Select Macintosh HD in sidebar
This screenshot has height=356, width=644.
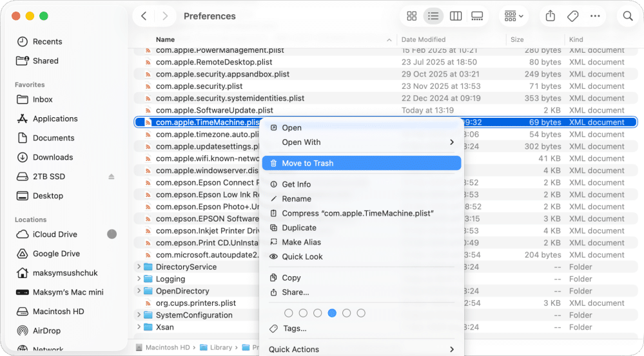50,312
